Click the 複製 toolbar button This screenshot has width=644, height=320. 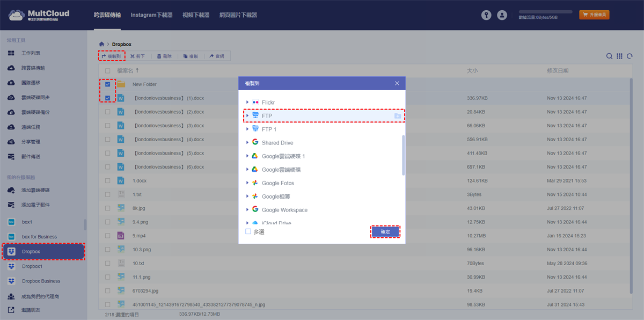pos(191,56)
